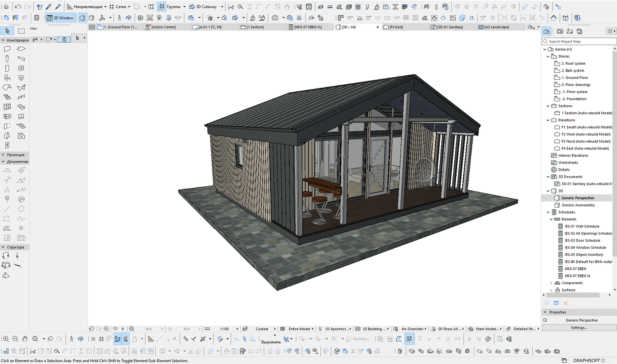
Task: Select the Railing tool
Action: coord(21,97)
